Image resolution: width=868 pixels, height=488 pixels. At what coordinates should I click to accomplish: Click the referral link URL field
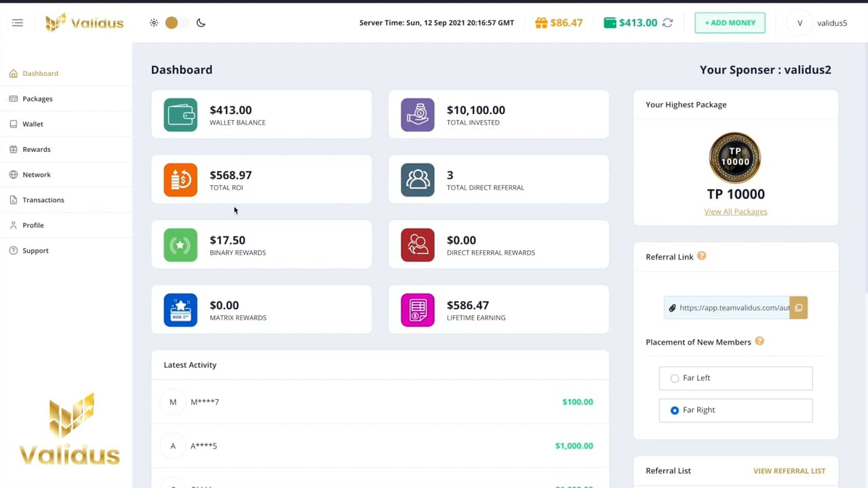click(726, 308)
